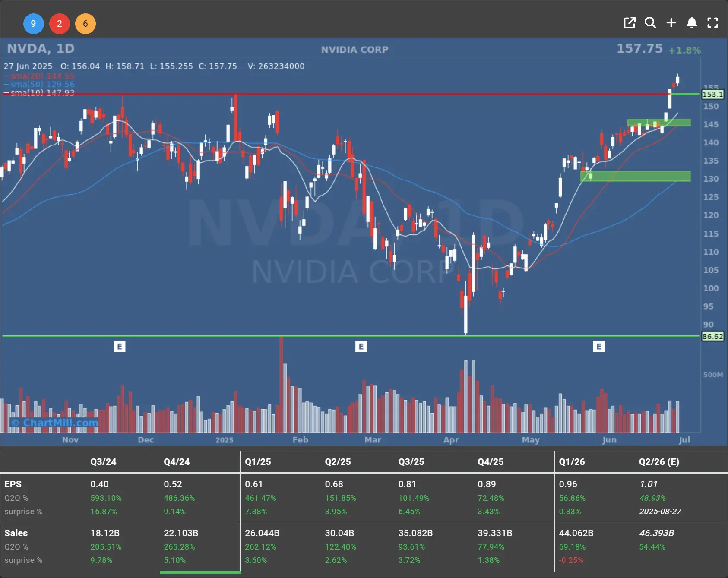
Task: Click the Q2/25 column header
Action: [x=338, y=461]
